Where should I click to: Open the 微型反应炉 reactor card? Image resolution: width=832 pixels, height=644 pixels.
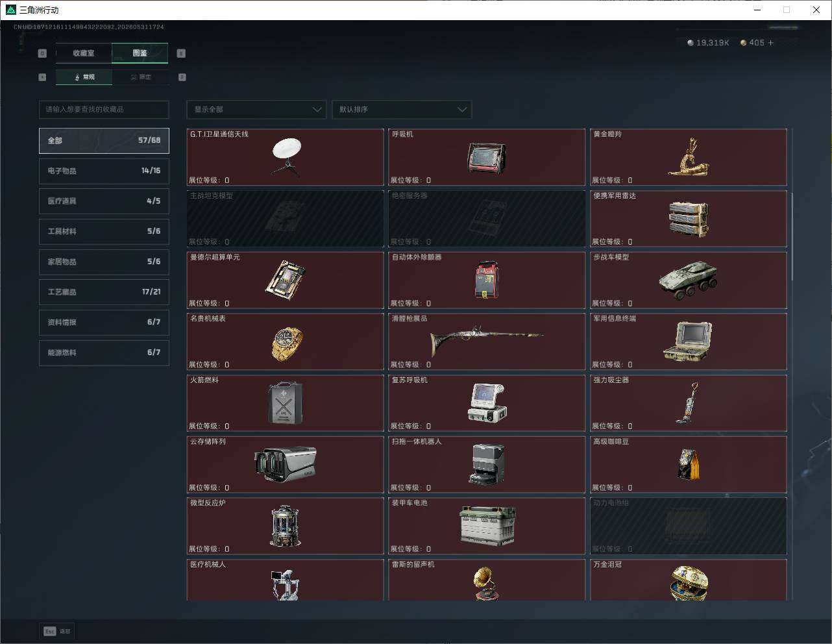[x=286, y=526]
